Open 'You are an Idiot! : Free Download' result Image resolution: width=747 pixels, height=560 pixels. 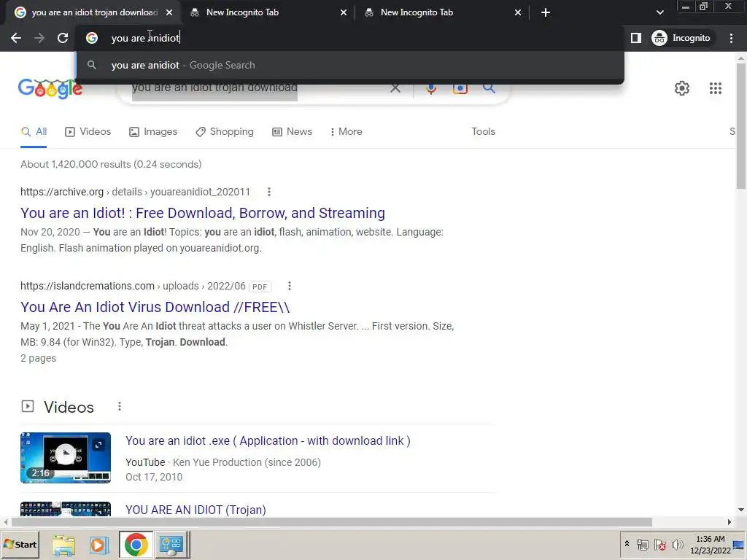point(203,214)
